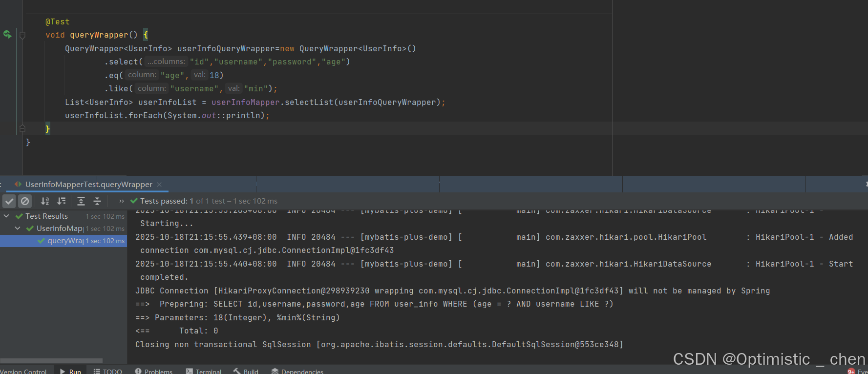Click the queryWrapper method name in editor

point(99,35)
